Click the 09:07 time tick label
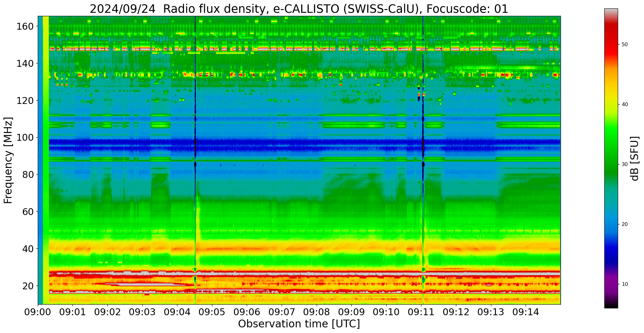The image size is (644, 333). point(282,312)
